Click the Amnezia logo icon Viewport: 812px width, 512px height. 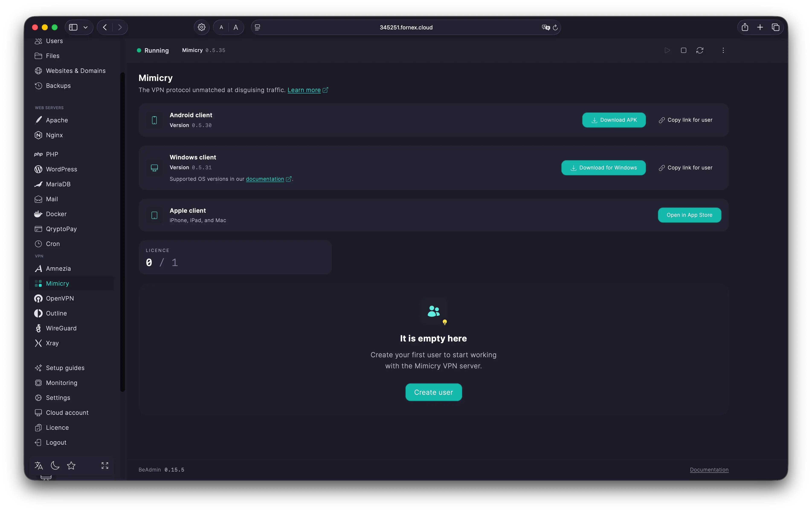pyautogui.click(x=38, y=269)
